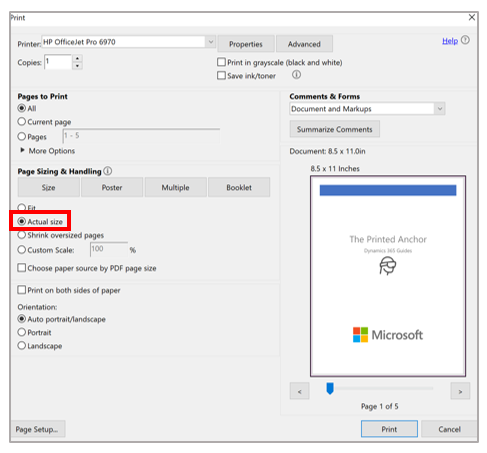Open Advanced print settings
Screen dimensions: 487x453
coord(304,44)
